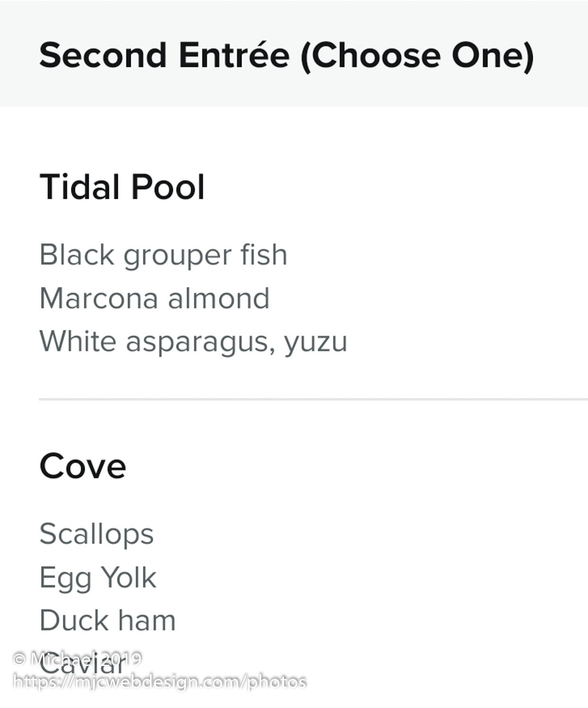The height and width of the screenshot is (708, 588).
Task: Tap the Scallops ingredient text
Action: (97, 535)
